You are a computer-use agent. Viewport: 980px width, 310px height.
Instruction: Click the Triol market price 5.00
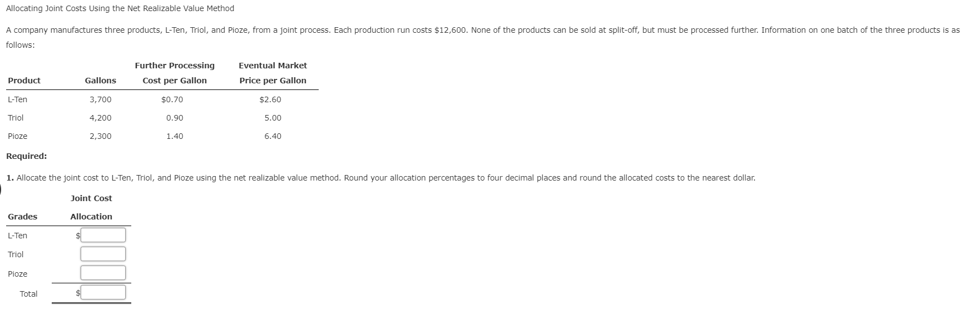273,118
